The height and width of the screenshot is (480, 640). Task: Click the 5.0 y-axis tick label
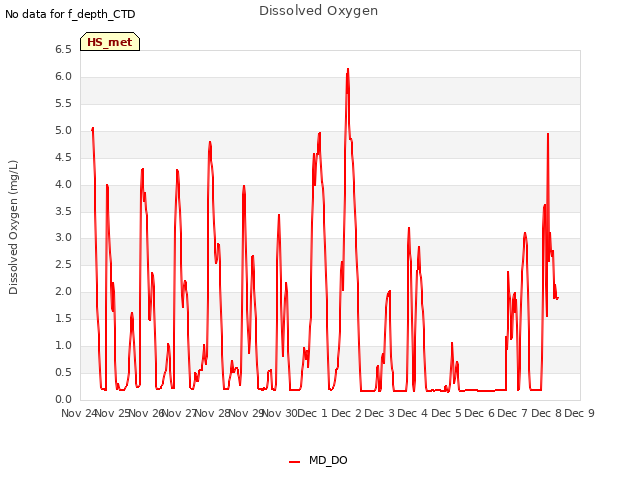[63, 131]
